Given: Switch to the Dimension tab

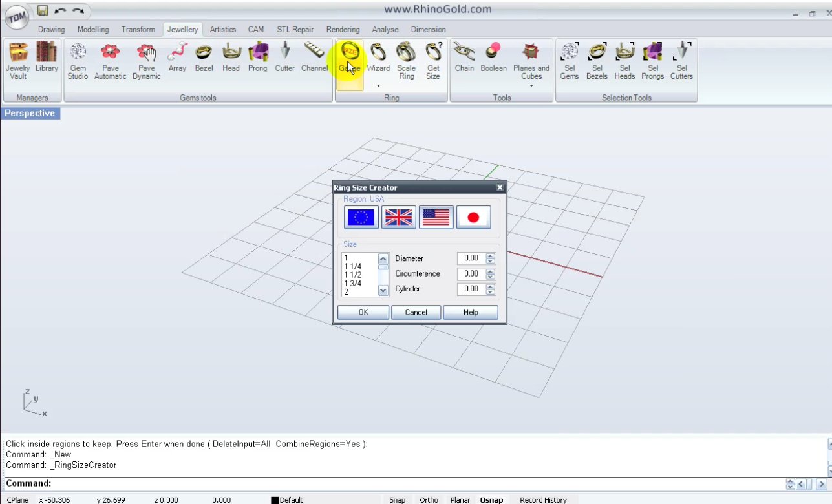Looking at the screenshot, I should (x=429, y=29).
